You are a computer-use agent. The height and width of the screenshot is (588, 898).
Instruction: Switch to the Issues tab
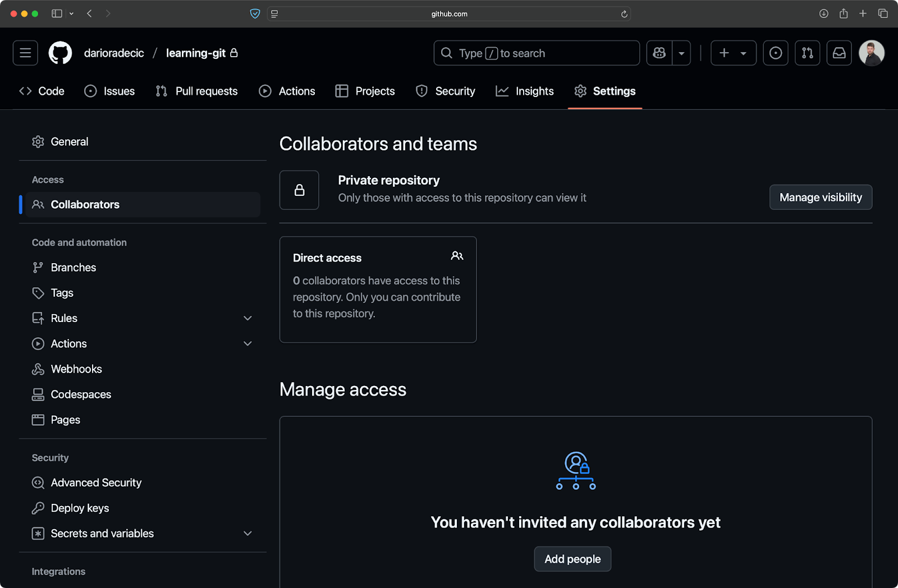[x=109, y=91]
